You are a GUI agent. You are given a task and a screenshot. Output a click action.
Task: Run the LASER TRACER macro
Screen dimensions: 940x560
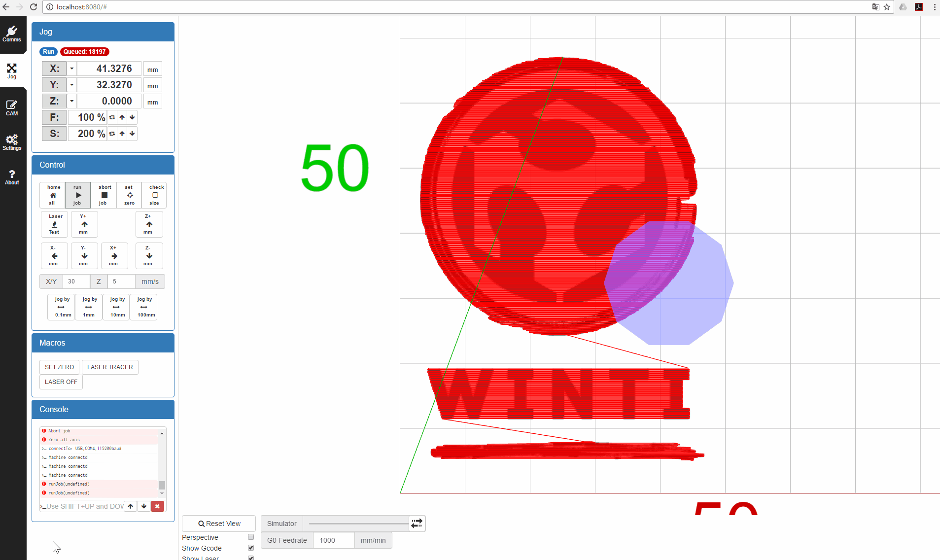coord(110,367)
